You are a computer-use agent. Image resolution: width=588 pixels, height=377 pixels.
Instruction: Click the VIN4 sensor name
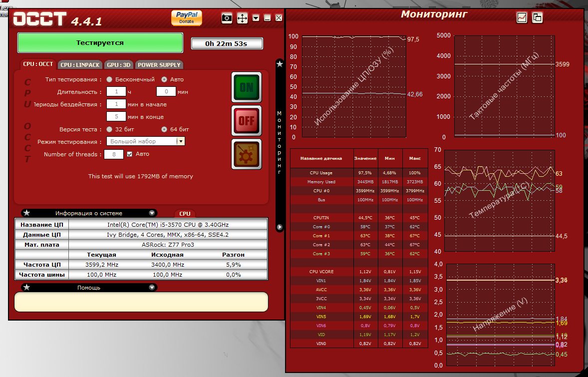point(321,308)
